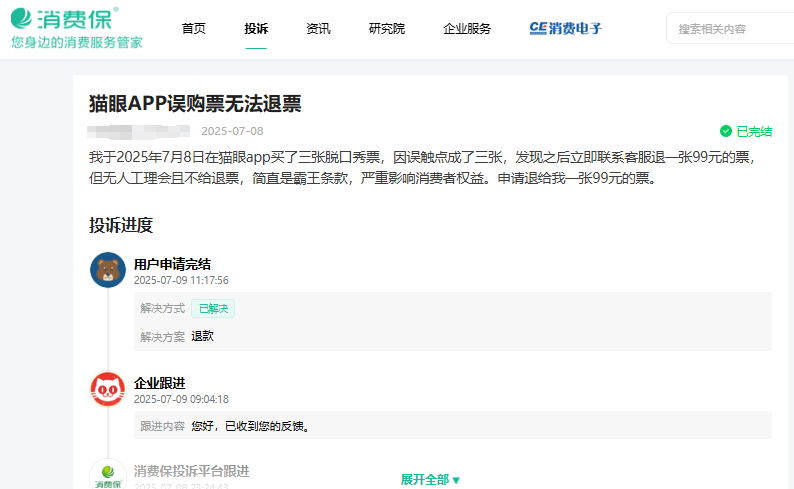This screenshot has height=489, width=794.
Task: Click the 解决方式 label
Action: [163, 308]
